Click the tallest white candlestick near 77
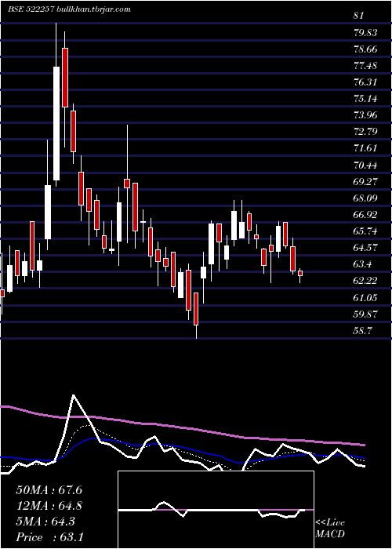 (x=56, y=124)
